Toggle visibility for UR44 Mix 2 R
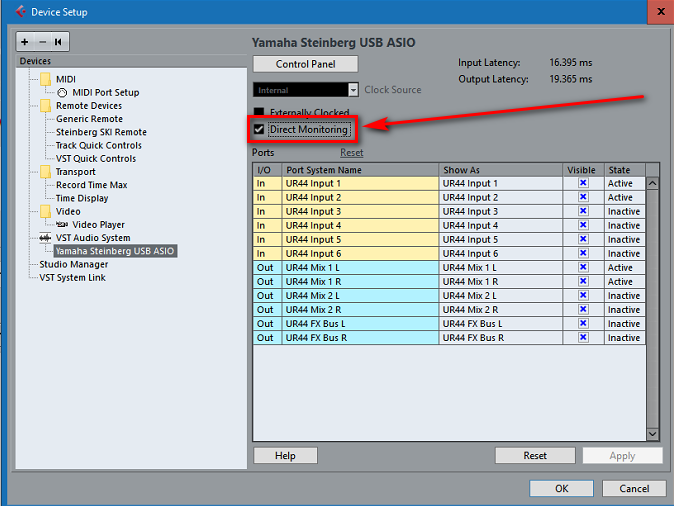Screen dimensions: 674x506 pyautogui.click(x=583, y=310)
